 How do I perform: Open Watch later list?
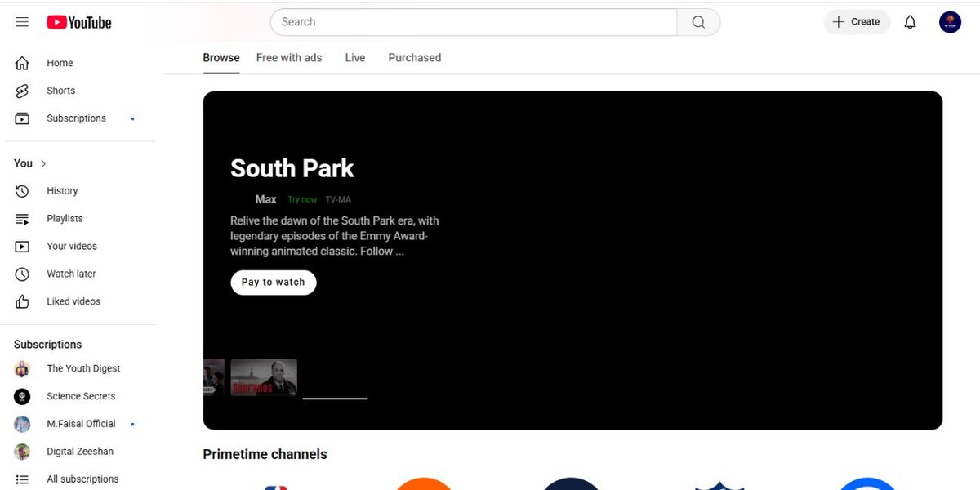click(71, 274)
